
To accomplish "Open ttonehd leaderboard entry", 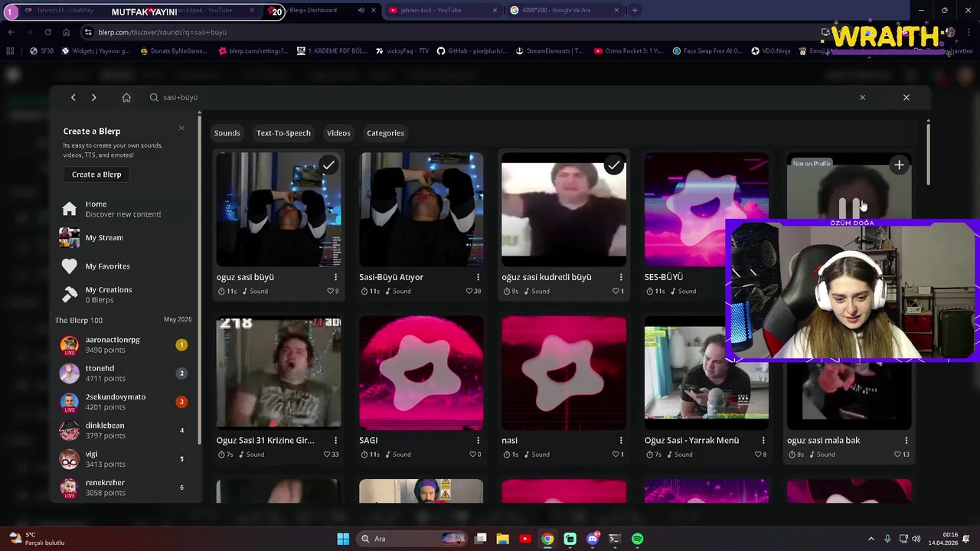I will 125,373.
